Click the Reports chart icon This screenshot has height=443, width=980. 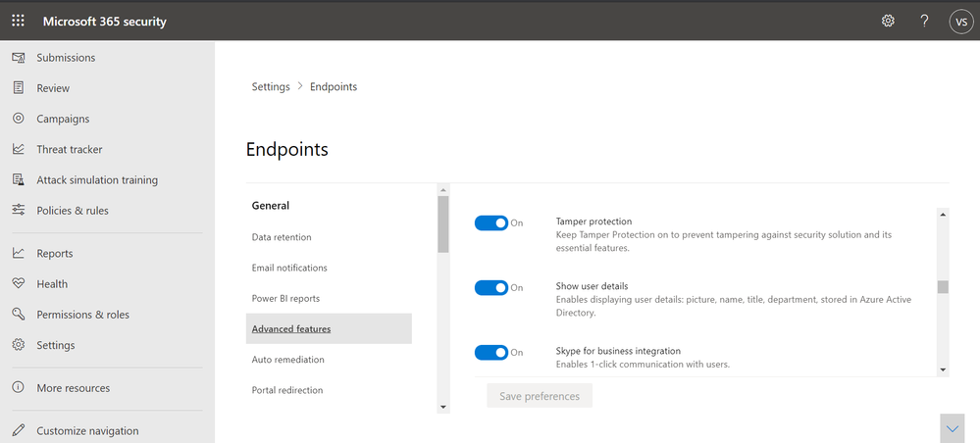[18, 253]
